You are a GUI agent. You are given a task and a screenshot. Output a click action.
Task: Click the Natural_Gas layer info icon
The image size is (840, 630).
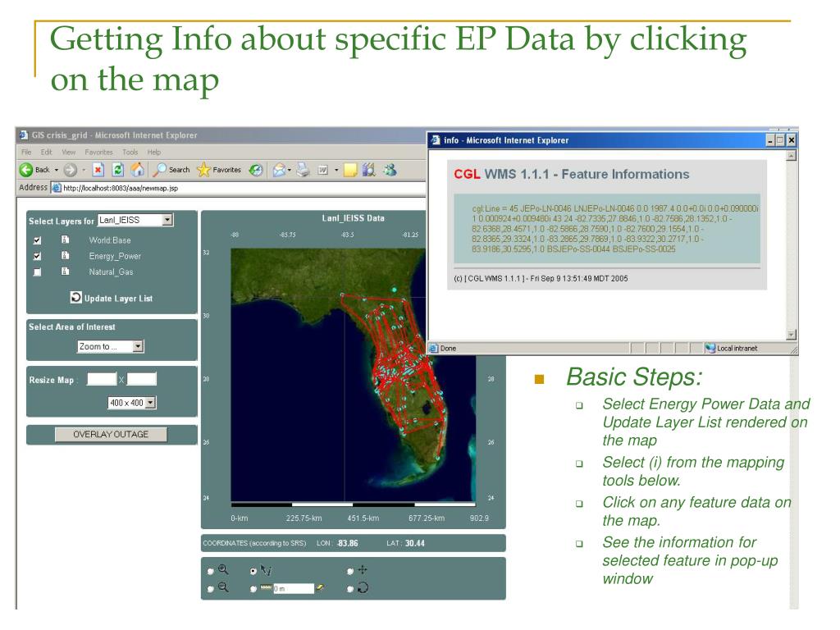coord(66,271)
